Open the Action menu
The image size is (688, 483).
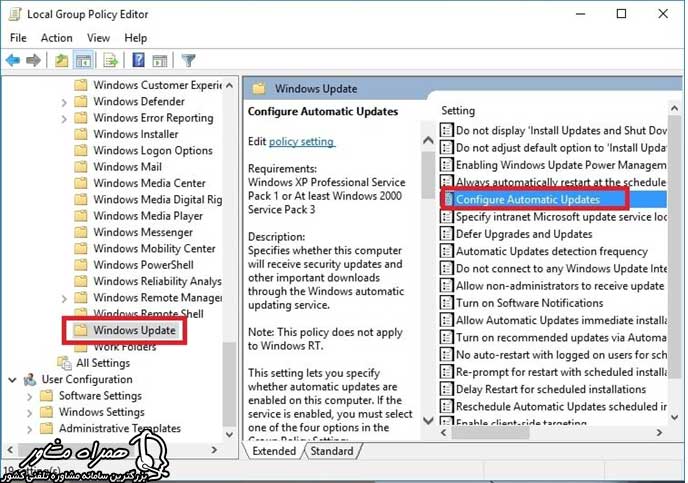[57, 38]
